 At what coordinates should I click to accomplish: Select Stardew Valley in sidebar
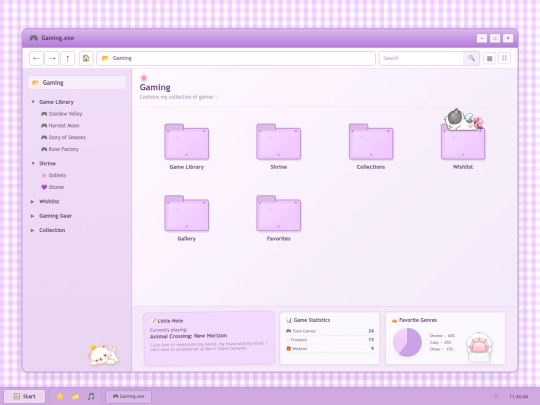pyautogui.click(x=62, y=114)
